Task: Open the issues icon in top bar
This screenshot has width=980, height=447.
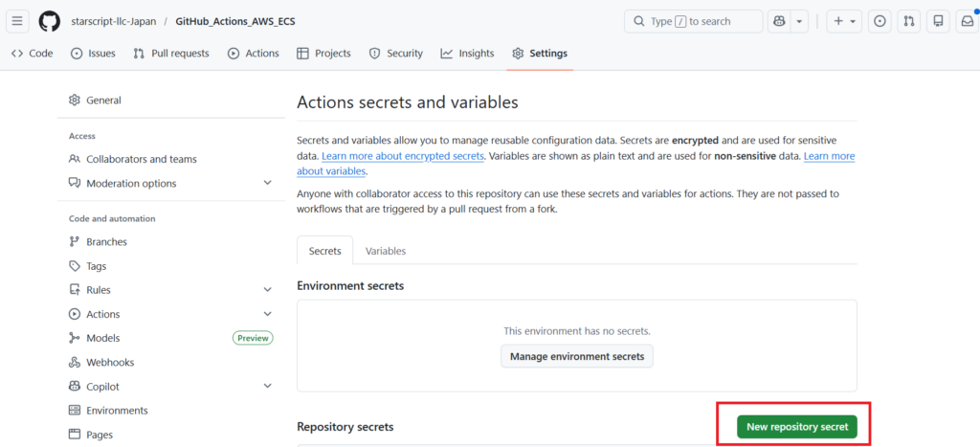Action: pyautogui.click(x=880, y=21)
